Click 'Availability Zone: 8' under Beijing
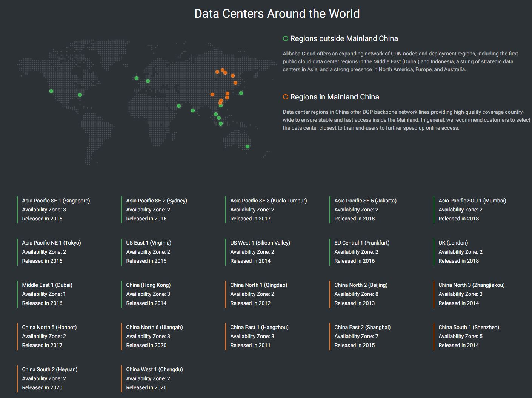532x398 pixels. (357, 294)
